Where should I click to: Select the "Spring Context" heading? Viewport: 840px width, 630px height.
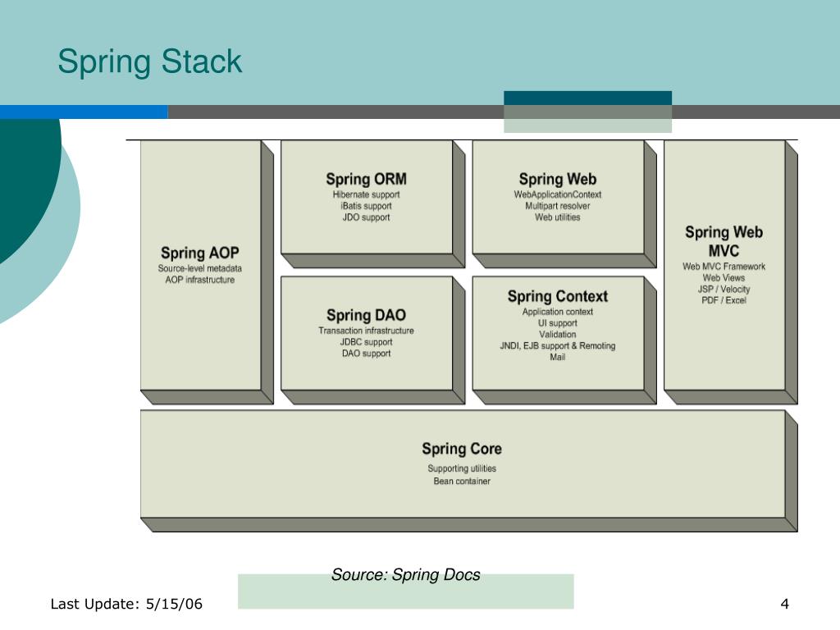coord(558,296)
